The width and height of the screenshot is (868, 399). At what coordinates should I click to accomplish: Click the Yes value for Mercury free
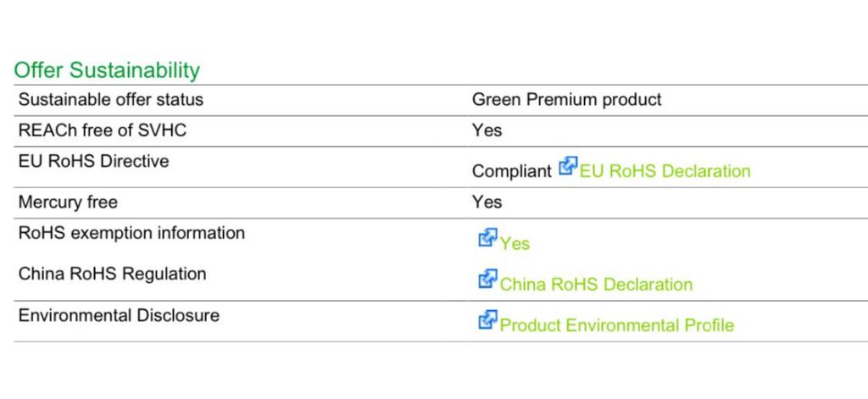[487, 202]
